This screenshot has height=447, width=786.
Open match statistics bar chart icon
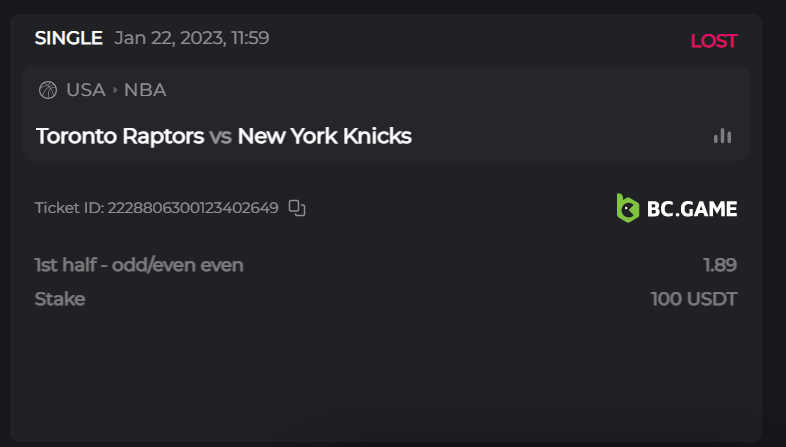[722, 136]
